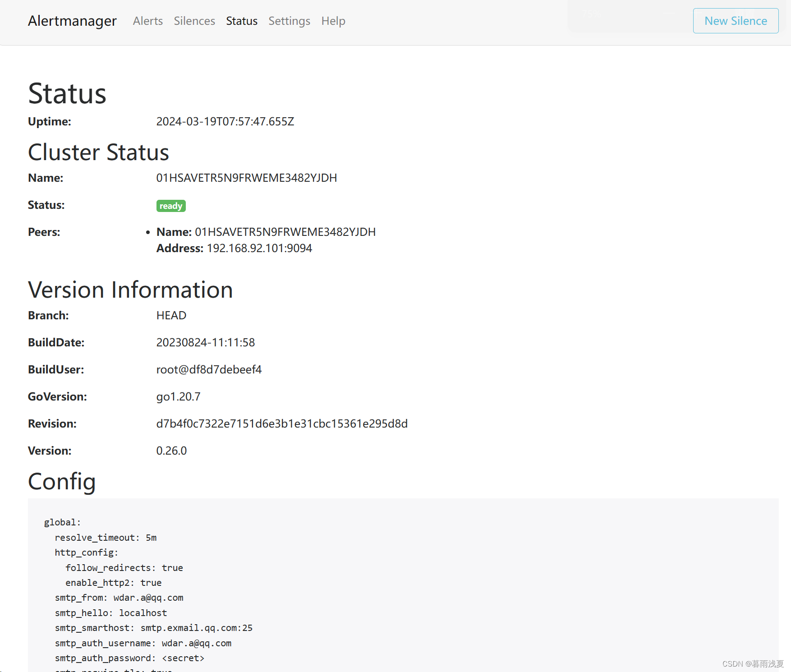Viewport: 791px width, 672px height.
Task: Click the Uptime: label
Action: [x=50, y=121]
